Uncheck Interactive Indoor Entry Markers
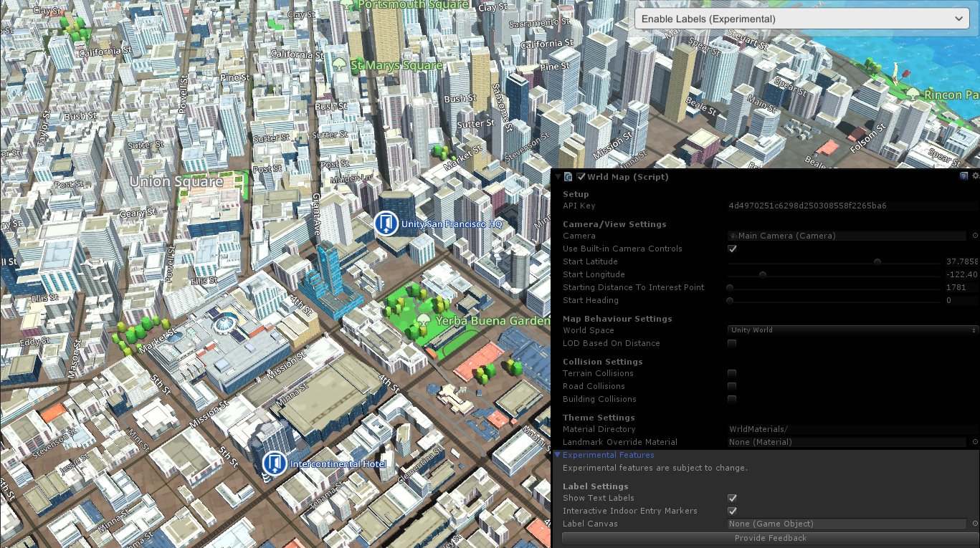 (x=732, y=511)
